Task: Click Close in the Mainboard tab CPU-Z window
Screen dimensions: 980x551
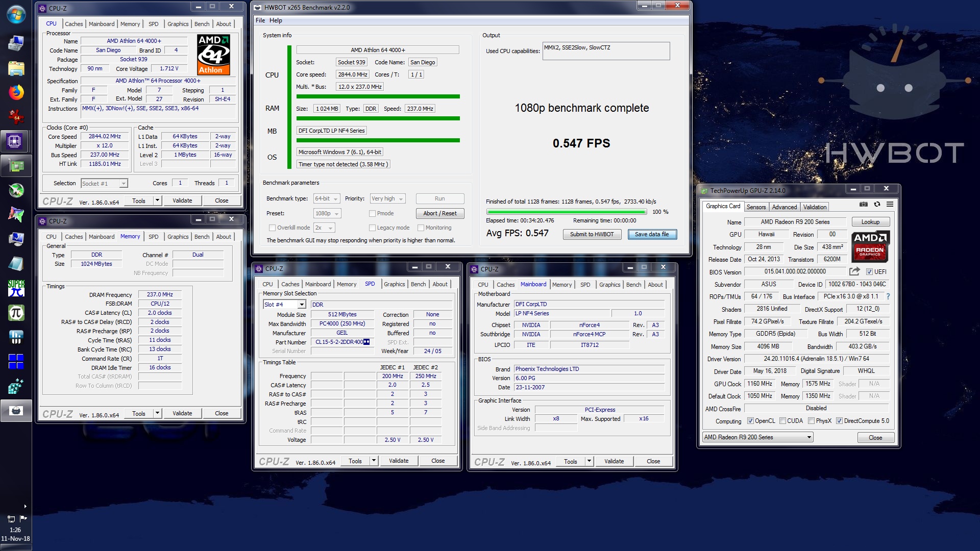Action: [x=653, y=461]
